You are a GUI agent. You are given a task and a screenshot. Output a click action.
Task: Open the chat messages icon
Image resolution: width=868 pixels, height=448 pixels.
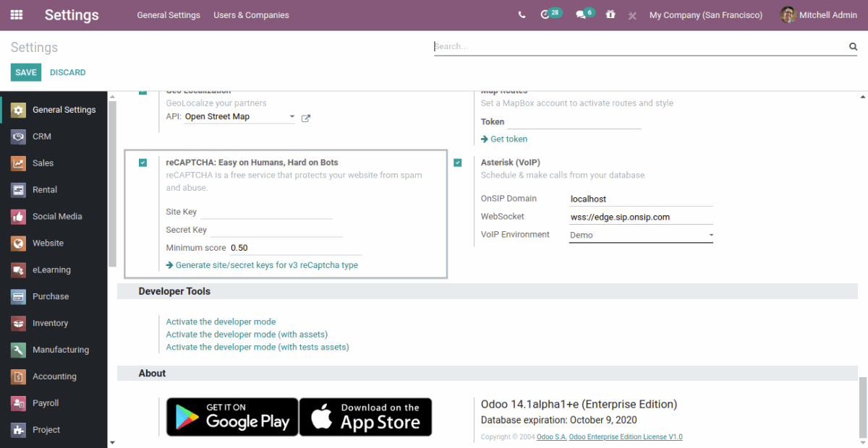(x=581, y=15)
